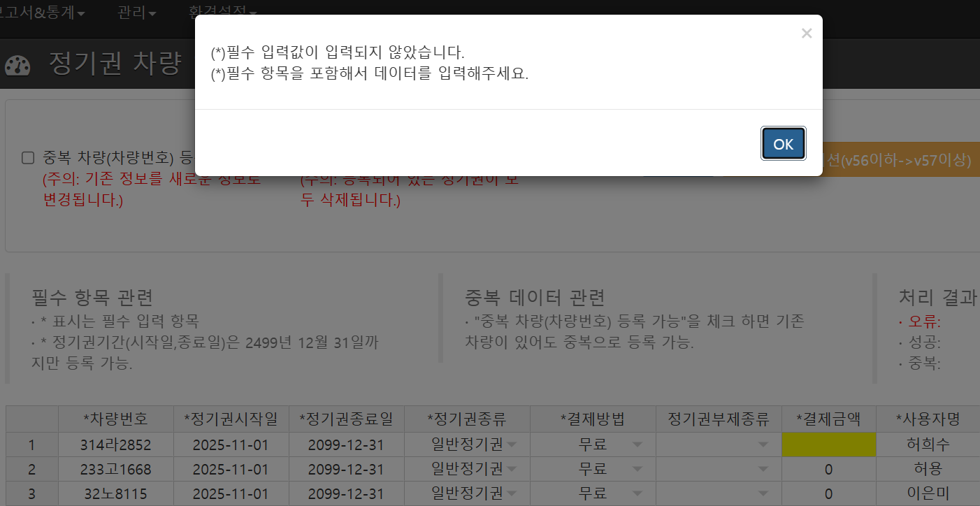Expand 정기권종류 dropdown for 32노8115
The image size is (980, 506).
pyautogui.click(x=512, y=493)
